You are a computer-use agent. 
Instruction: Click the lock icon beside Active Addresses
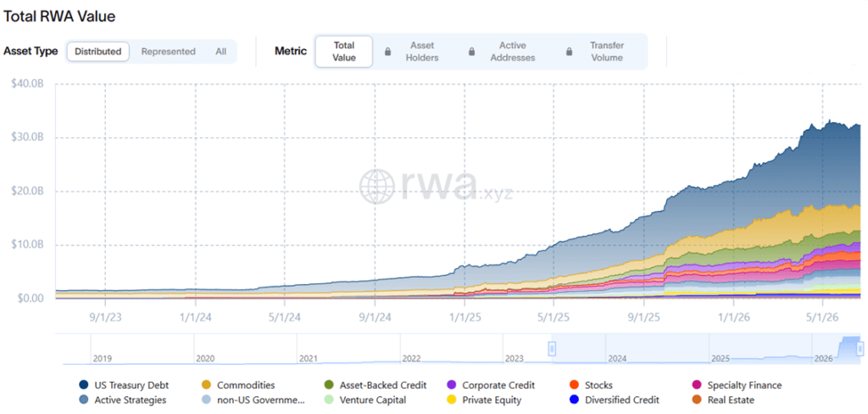(x=471, y=52)
